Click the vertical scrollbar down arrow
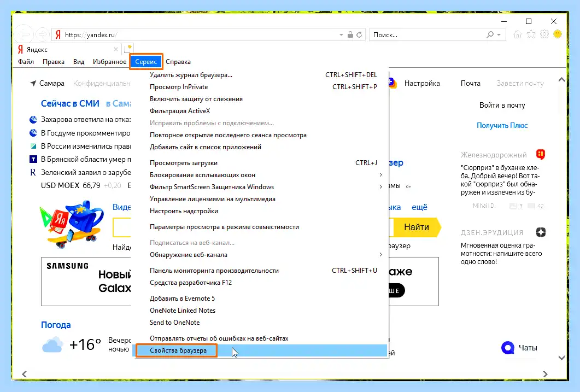Screen dimensions: 580x392 pyautogui.click(x=561, y=358)
